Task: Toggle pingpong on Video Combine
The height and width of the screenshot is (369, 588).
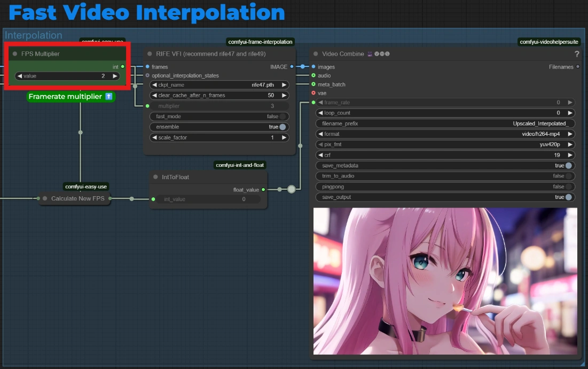Action: tap(445, 187)
